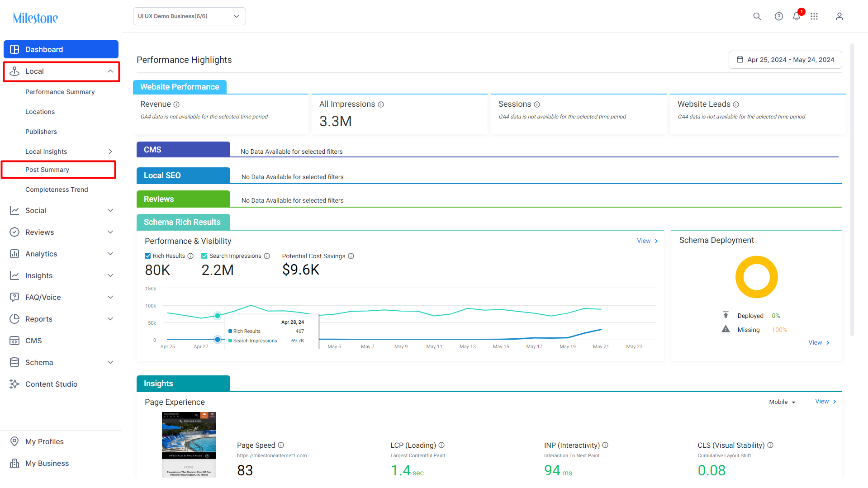
Task: Uncheck the Search Impressions checkbox
Action: pyautogui.click(x=204, y=256)
